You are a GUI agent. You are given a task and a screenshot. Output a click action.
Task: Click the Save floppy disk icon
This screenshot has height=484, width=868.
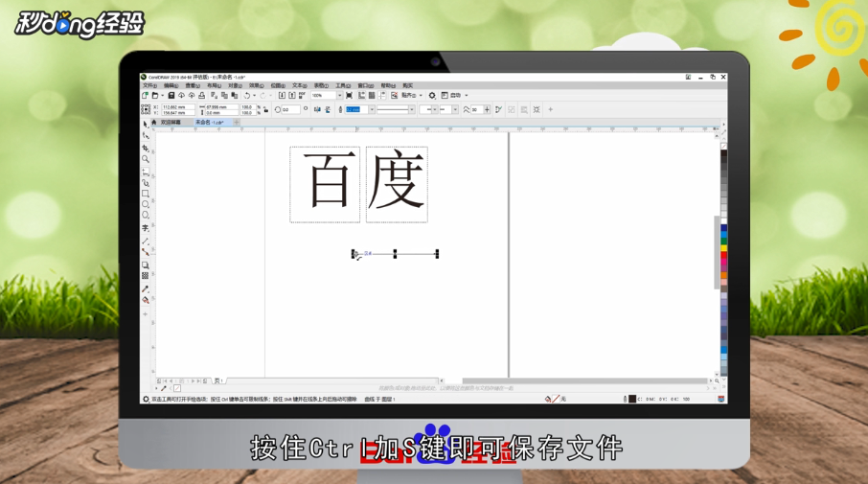(171, 95)
